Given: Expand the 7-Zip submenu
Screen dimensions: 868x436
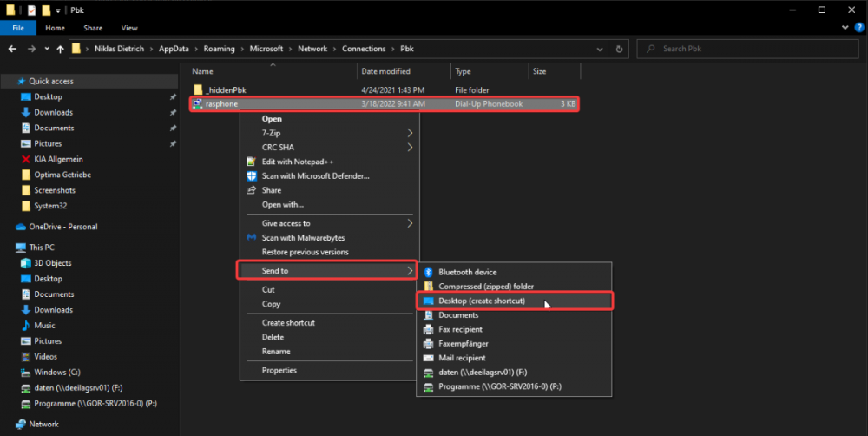Looking at the screenshot, I should click(410, 133).
